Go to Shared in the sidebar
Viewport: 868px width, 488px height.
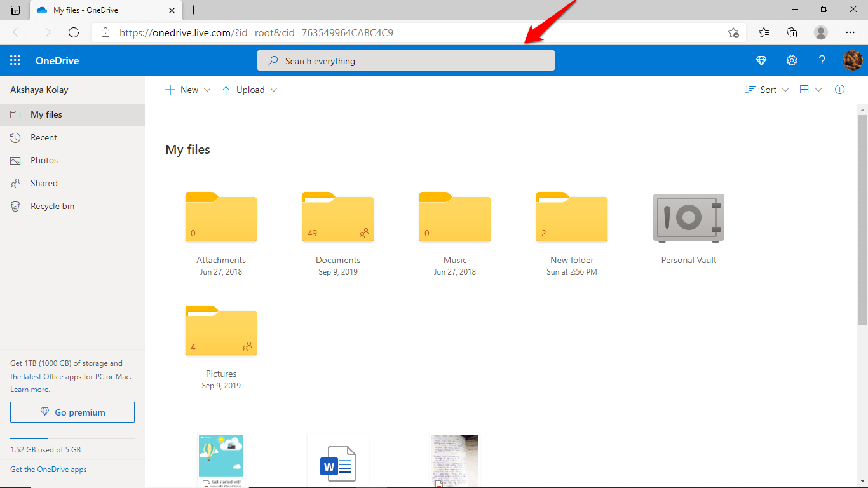click(x=72, y=183)
